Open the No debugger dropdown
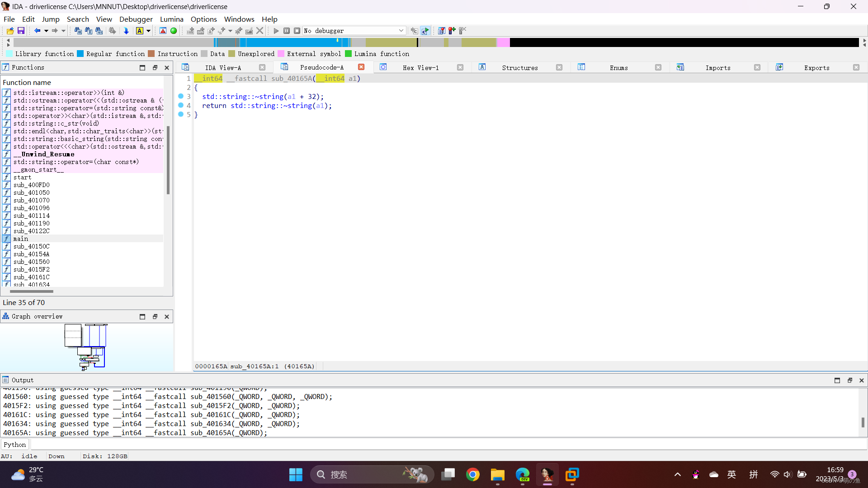Viewport: 868px width, 488px height. (401, 31)
